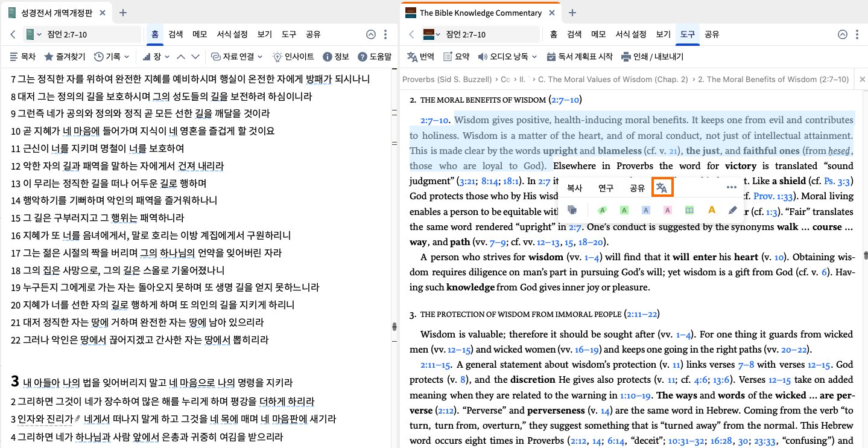The height and width of the screenshot is (448, 868).
Task: Open the Ps. 3:3 reference link
Action: tap(839, 181)
